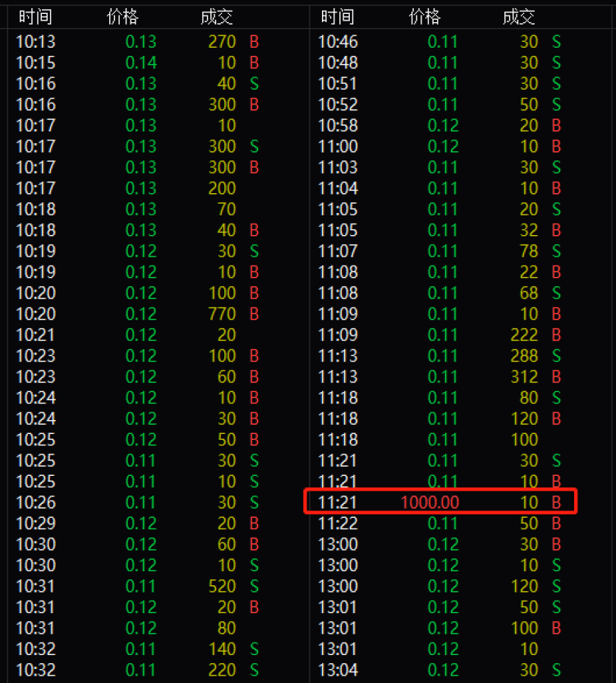The width and height of the screenshot is (616, 683).
Task: Click the 312 volume buy at 11:13
Action: click(524, 376)
